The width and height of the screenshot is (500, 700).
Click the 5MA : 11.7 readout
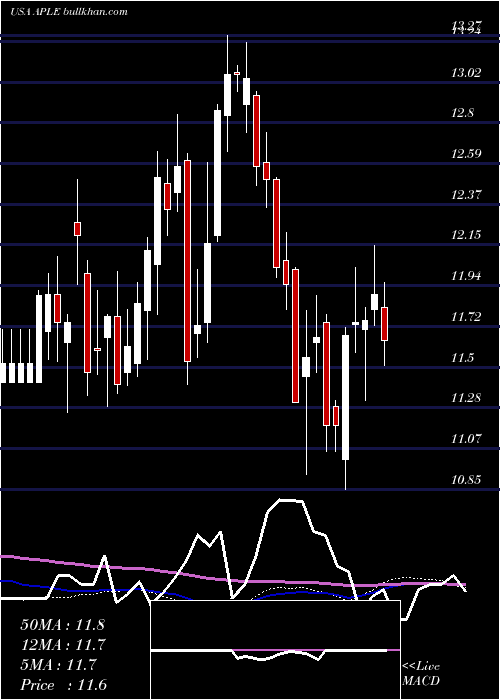click(x=58, y=665)
